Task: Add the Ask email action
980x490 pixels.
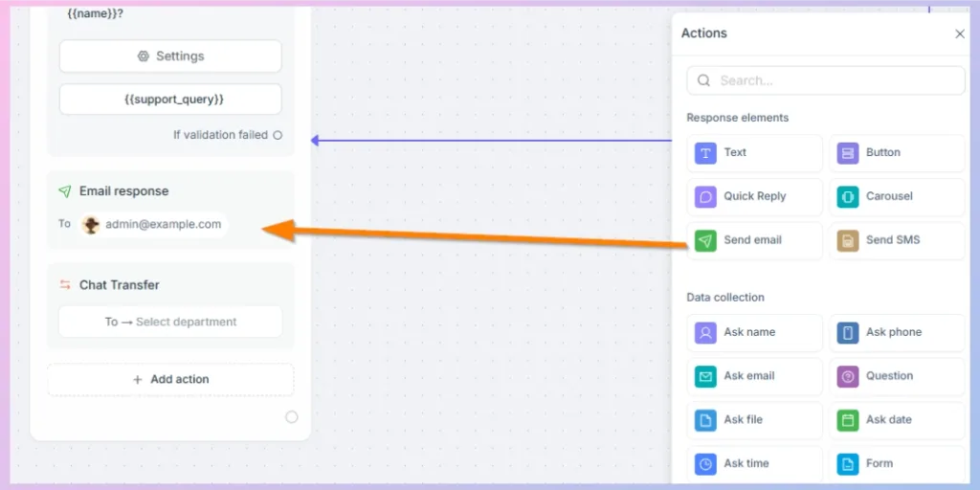Action: coord(754,376)
